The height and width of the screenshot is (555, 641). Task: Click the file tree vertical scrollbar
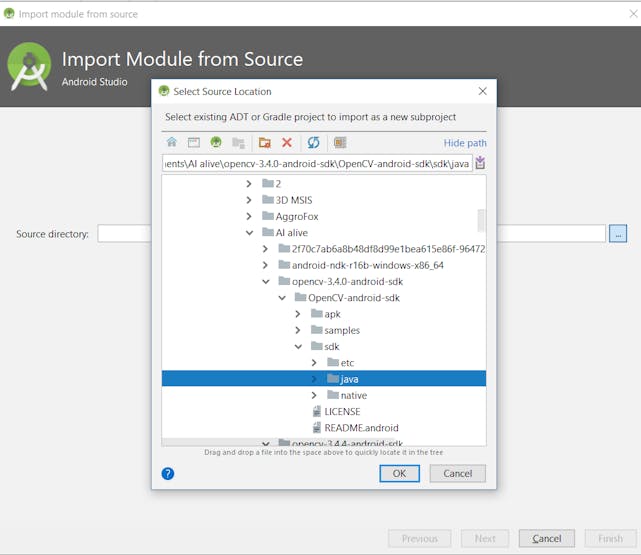click(481, 221)
